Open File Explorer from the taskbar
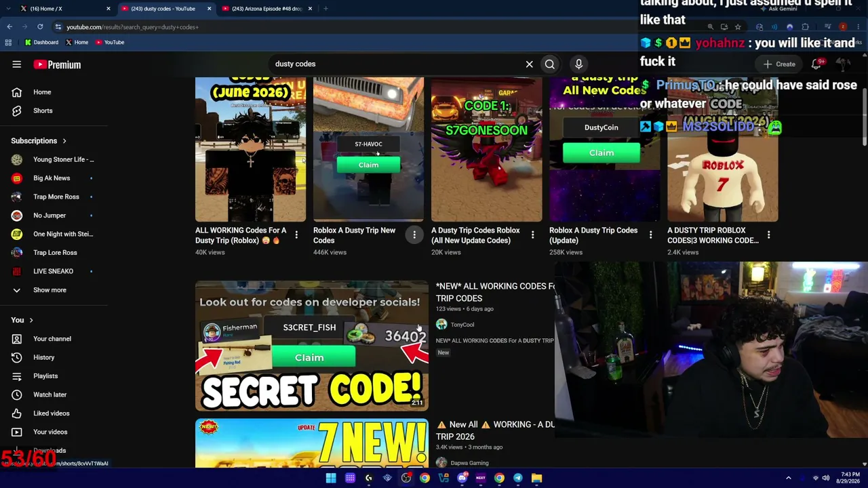868x488 pixels. [536, 478]
